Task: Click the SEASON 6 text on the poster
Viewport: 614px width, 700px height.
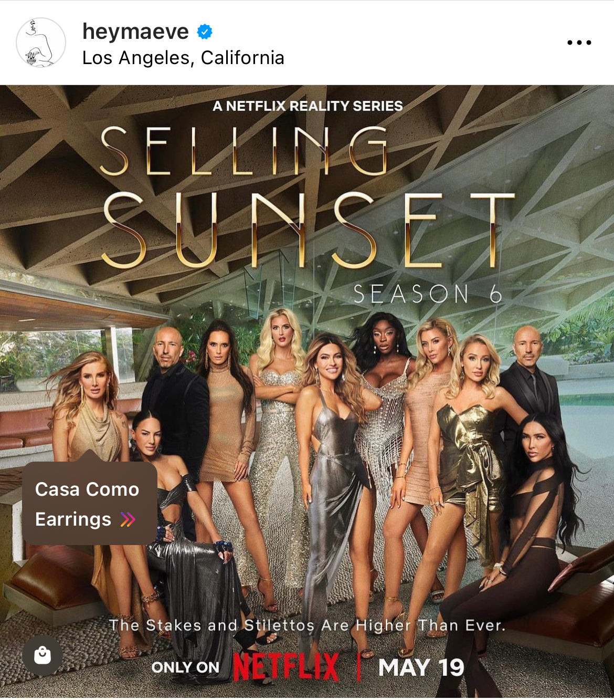Action: pos(428,294)
